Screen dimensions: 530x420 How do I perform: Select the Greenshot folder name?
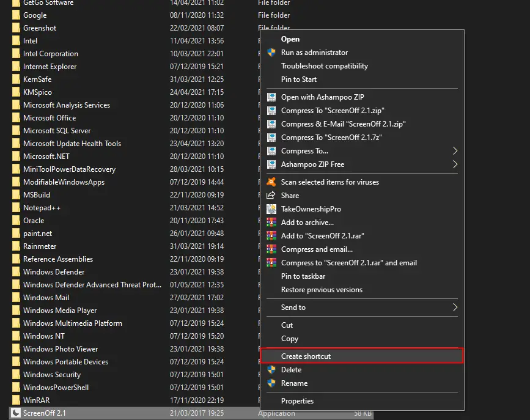coord(40,28)
